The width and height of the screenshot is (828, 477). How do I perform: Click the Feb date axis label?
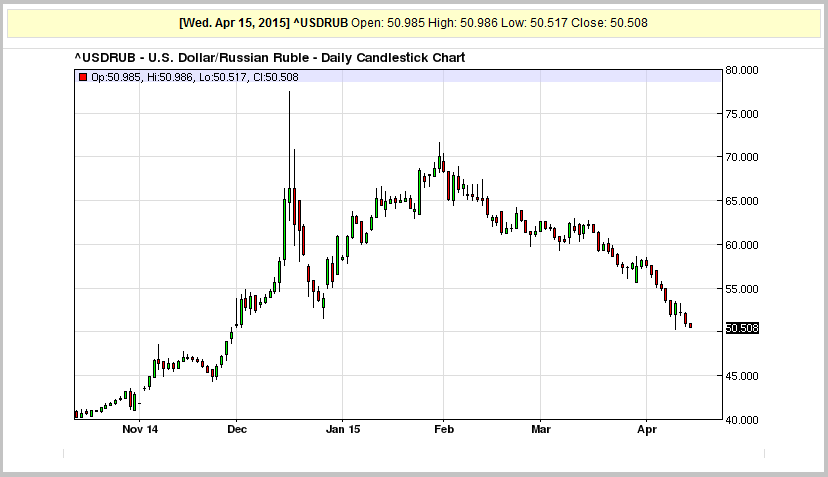[x=444, y=429]
